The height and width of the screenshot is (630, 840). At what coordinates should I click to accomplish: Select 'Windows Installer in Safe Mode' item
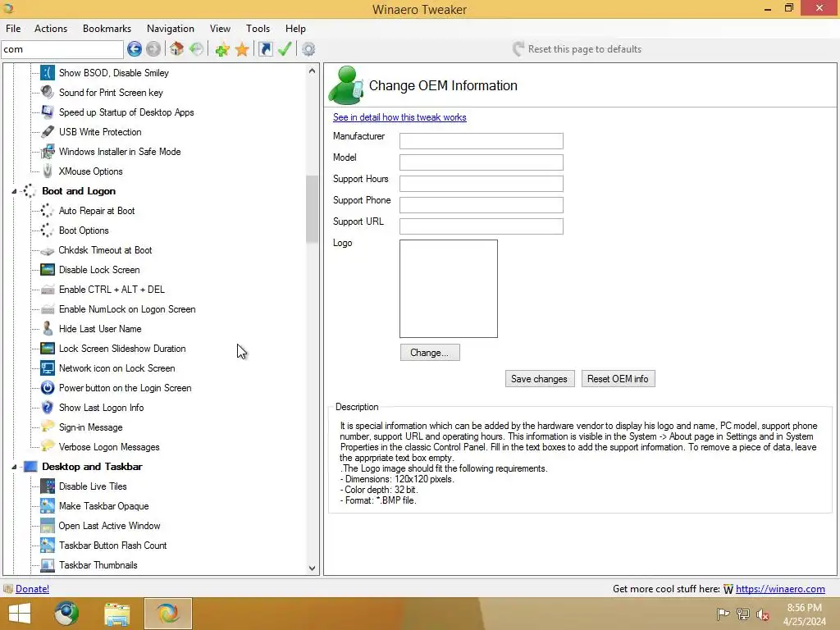pyautogui.click(x=120, y=152)
